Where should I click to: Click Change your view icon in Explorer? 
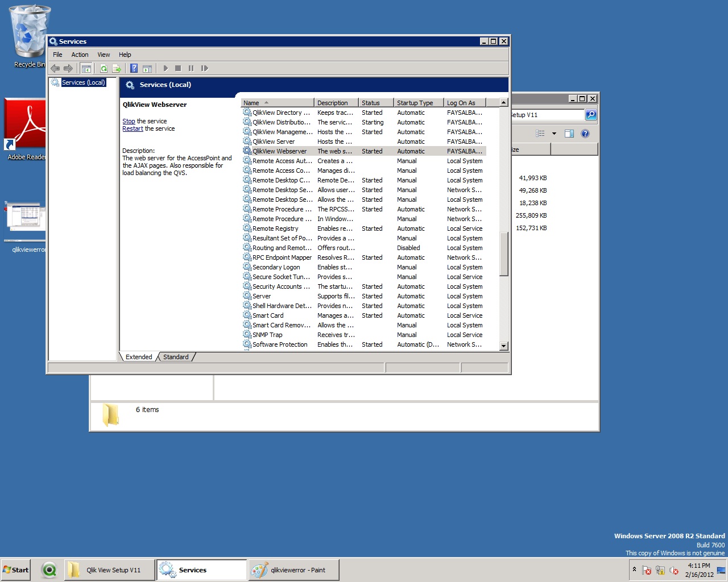(x=540, y=134)
